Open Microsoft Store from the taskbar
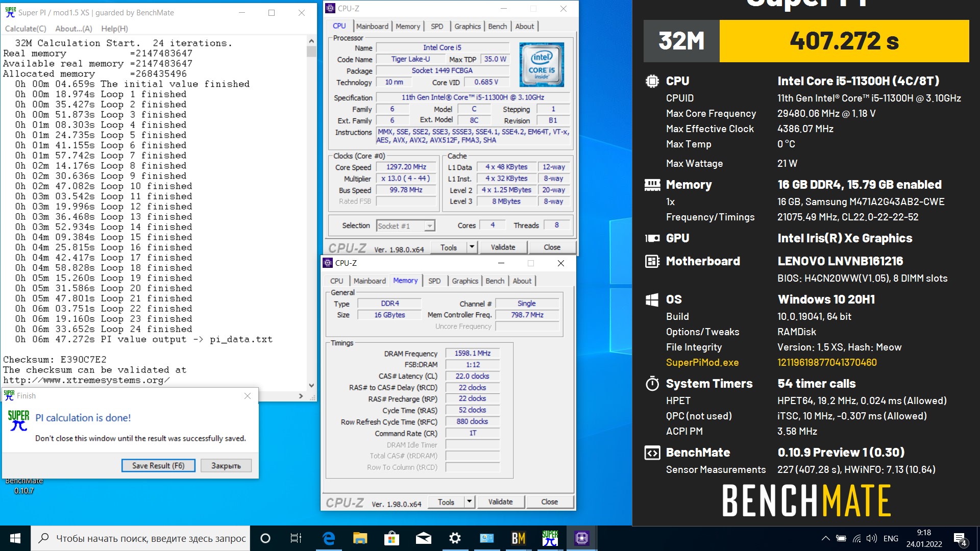Screen dimensions: 980x551 tap(392, 538)
